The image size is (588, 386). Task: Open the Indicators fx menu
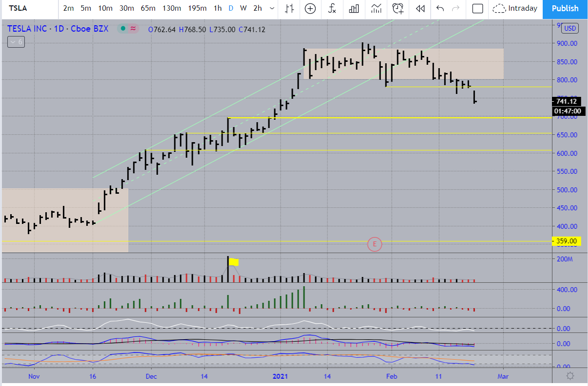(x=332, y=8)
